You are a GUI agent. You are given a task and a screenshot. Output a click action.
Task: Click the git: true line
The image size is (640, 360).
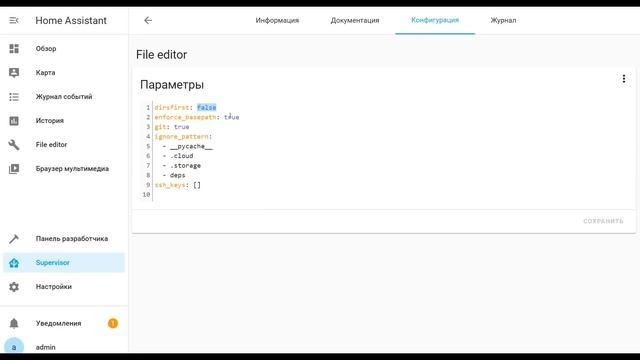(x=172, y=127)
